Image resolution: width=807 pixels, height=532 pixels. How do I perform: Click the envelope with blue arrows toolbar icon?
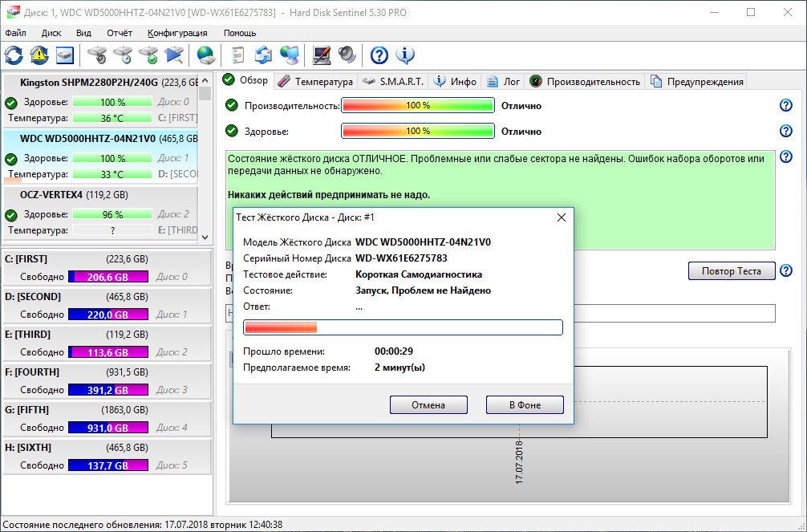pos(263,55)
